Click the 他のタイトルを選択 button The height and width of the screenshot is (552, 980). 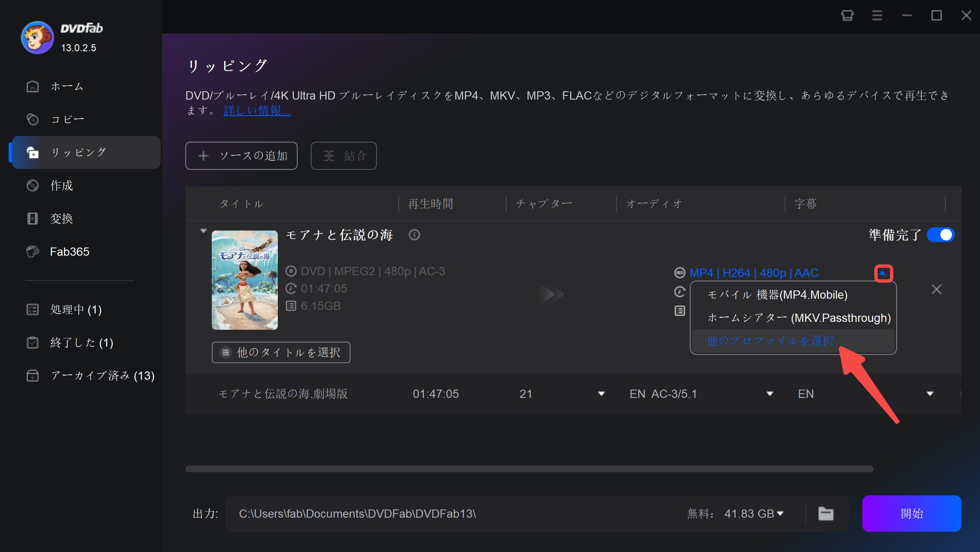coord(281,352)
